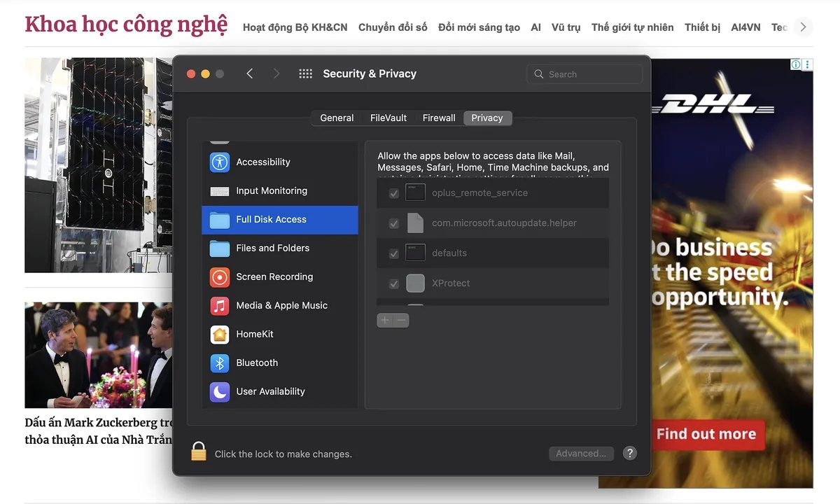
Task: Add an app with the plus button
Action: coord(384,320)
